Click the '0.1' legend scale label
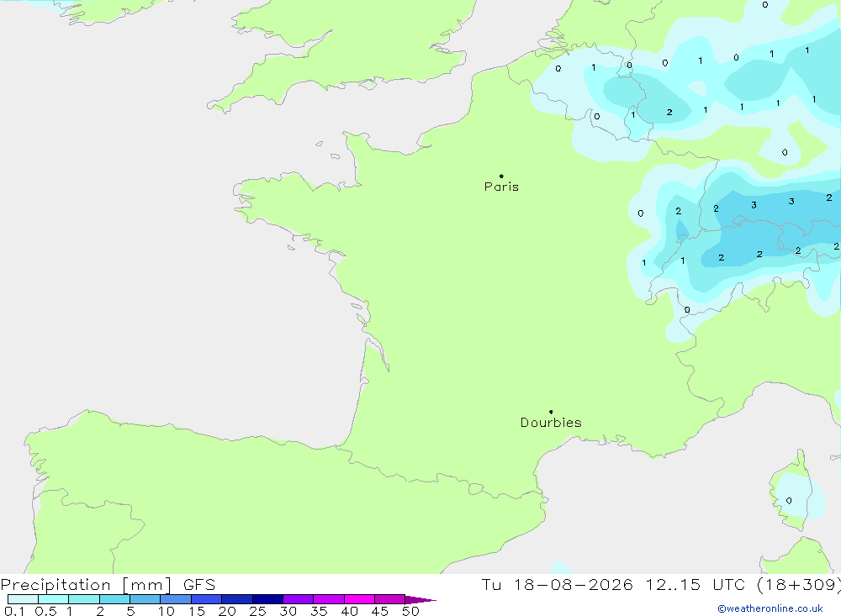The image size is (841, 616). 14,611
